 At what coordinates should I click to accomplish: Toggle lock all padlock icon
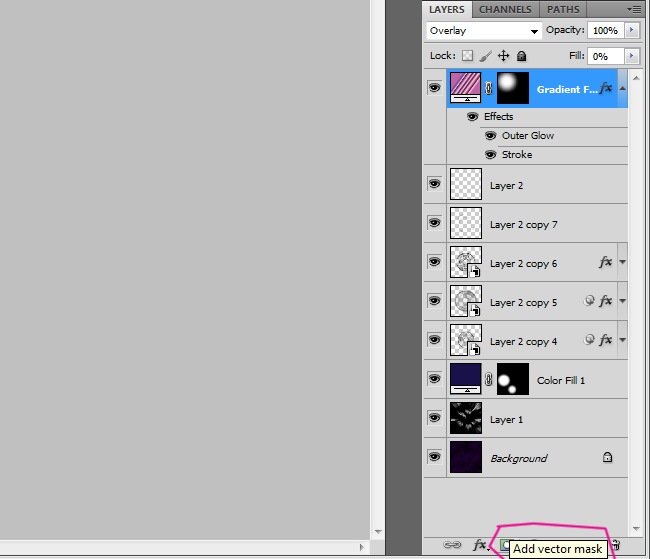pos(521,56)
